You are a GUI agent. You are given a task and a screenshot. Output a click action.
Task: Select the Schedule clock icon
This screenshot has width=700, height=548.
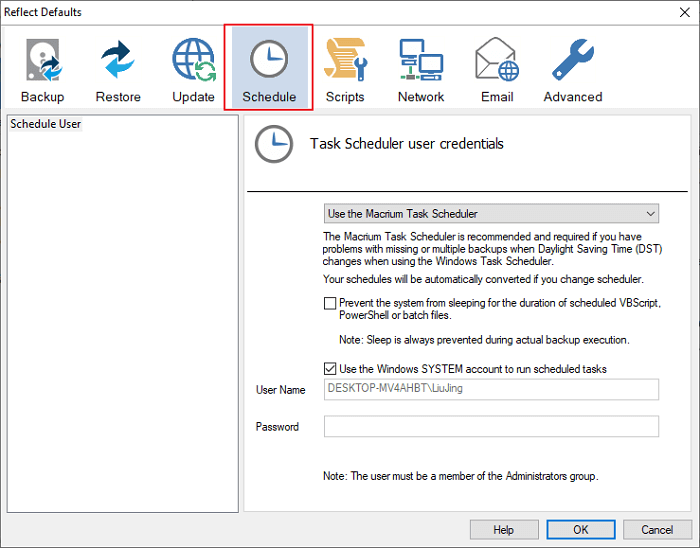[269, 67]
